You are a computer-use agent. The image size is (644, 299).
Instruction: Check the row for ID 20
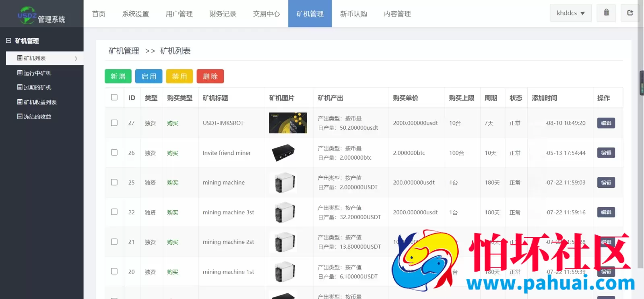[x=114, y=272]
